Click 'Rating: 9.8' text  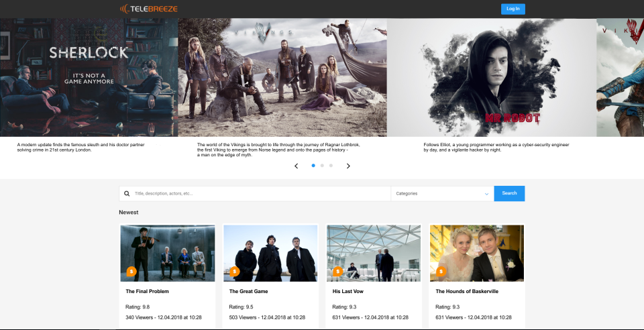(138, 307)
